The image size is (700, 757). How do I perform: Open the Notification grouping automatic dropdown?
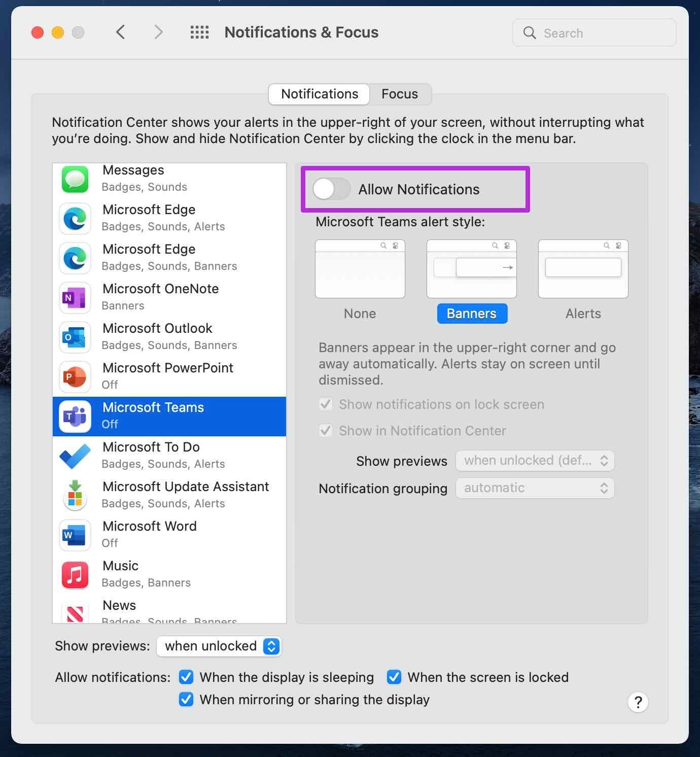535,488
